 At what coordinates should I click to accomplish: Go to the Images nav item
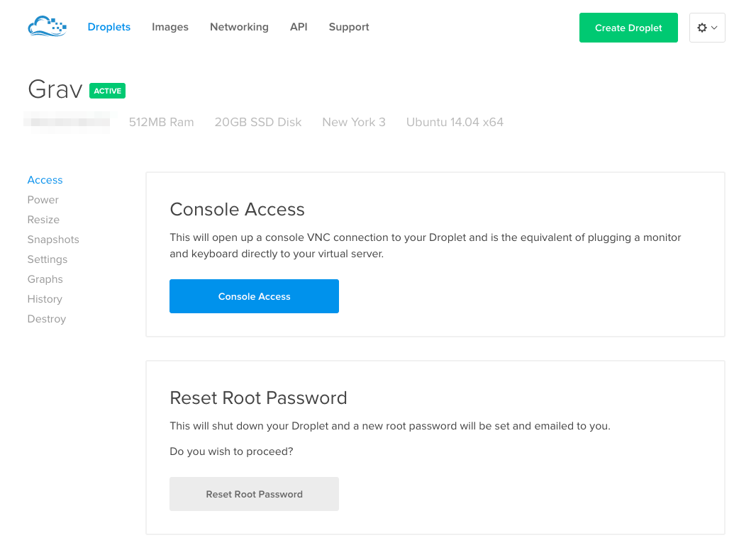click(x=170, y=27)
